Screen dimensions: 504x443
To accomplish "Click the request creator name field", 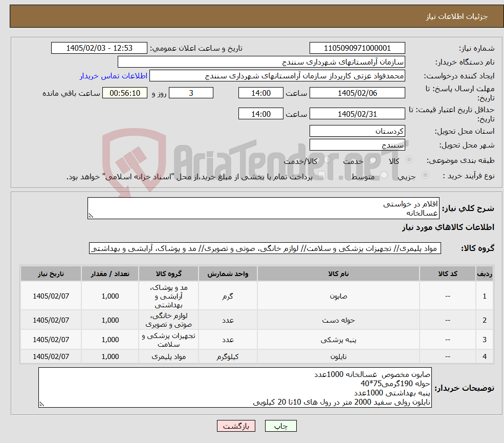I will click(x=277, y=76).
